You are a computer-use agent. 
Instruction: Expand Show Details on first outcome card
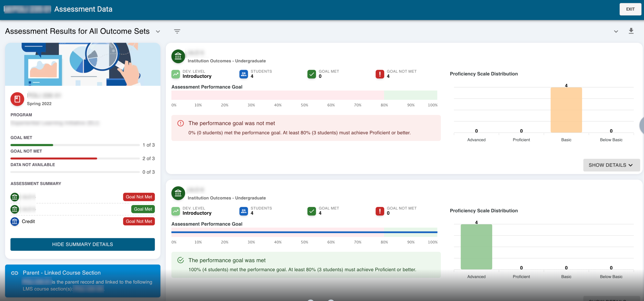[x=611, y=165]
